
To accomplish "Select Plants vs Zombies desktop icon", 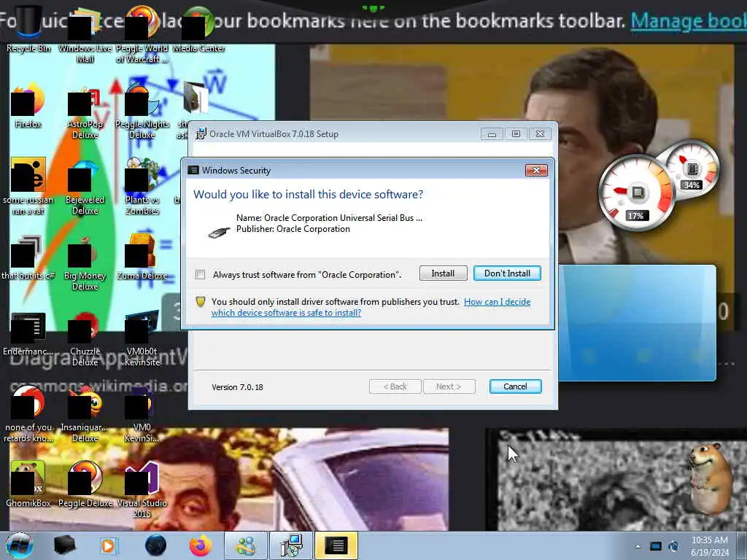I will pos(142,186).
